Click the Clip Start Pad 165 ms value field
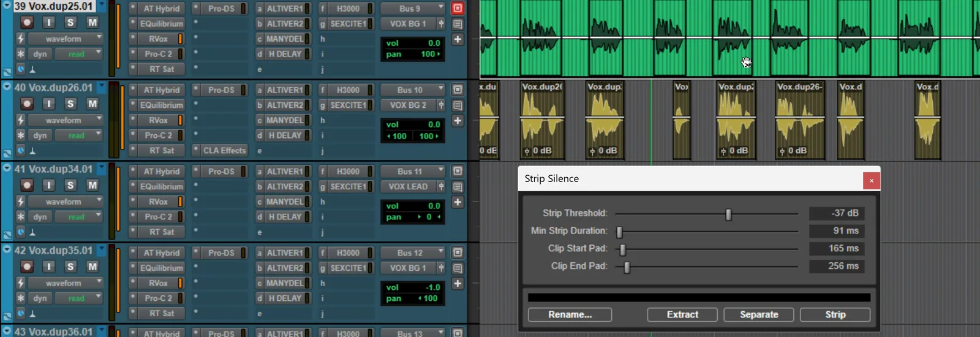This screenshot has height=337, width=980. 837,249
